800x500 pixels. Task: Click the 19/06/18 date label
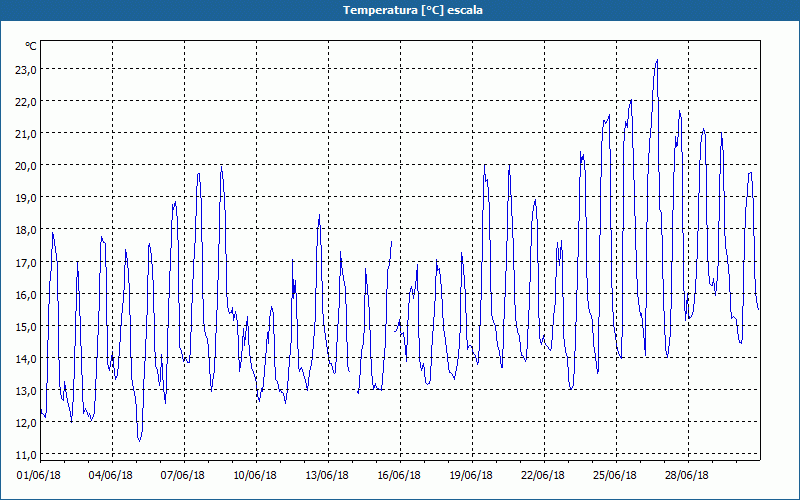471,476
